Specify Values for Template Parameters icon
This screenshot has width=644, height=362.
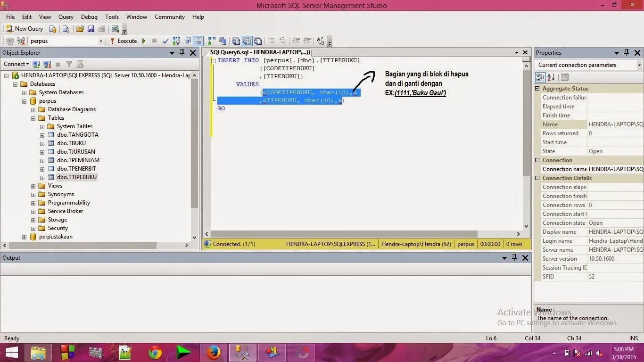tap(321, 41)
